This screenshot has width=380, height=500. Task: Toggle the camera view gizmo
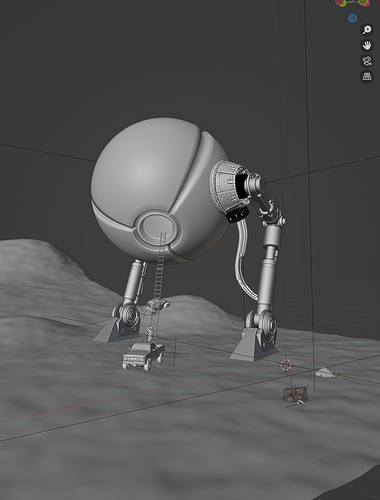[x=367, y=61]
